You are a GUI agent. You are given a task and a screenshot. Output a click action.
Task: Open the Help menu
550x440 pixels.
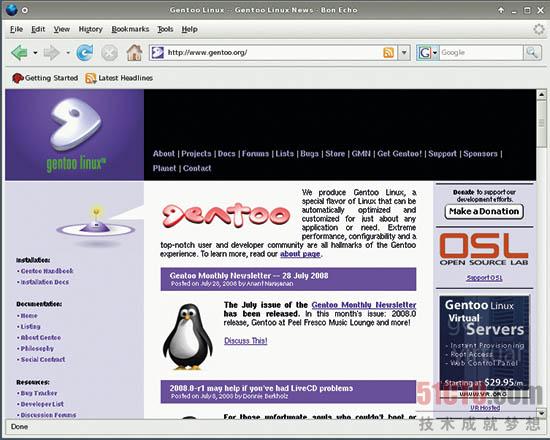189,29
